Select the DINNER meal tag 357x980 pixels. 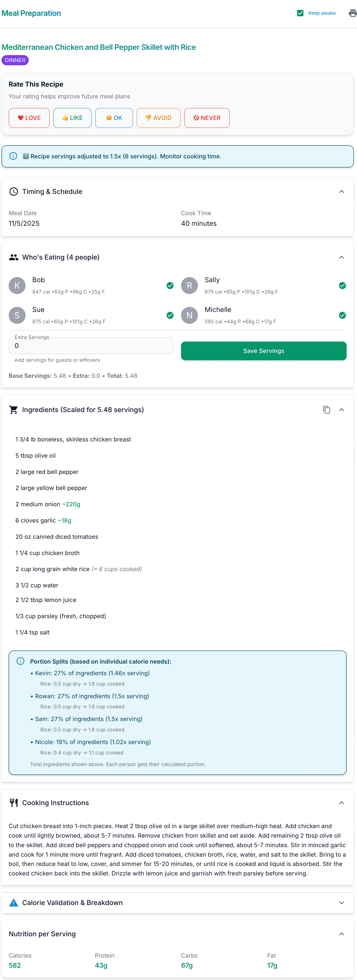[15, 60]
